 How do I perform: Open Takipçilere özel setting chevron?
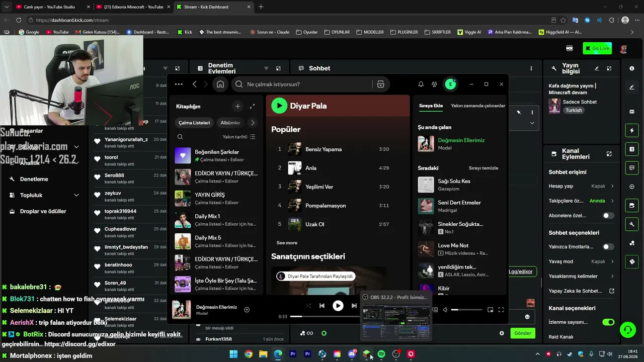click(x=612, y=201)
